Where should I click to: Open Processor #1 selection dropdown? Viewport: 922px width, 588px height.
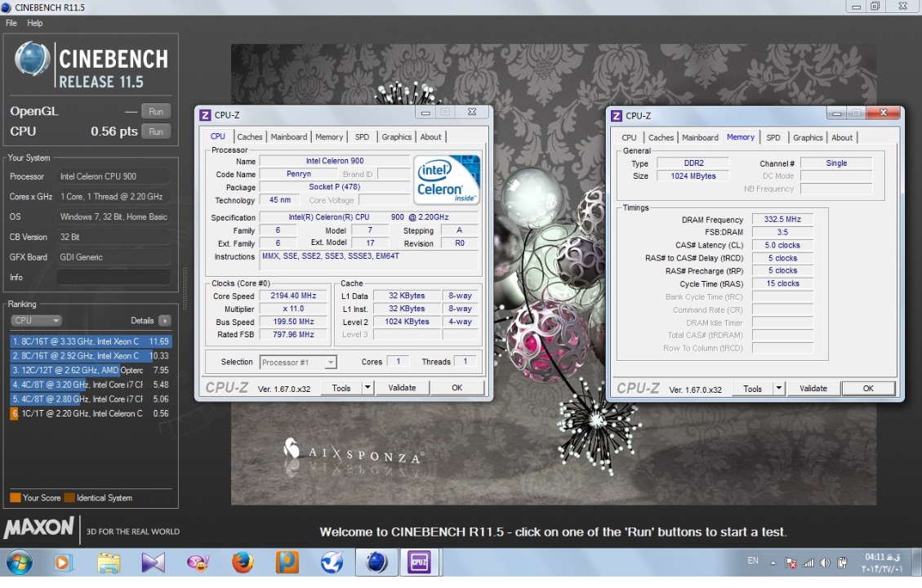pos(298,363)
